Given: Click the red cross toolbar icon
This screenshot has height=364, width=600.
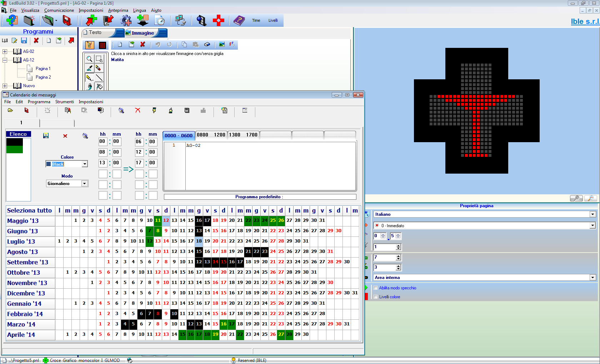Looking at the screenshot, I should point(218,20).
